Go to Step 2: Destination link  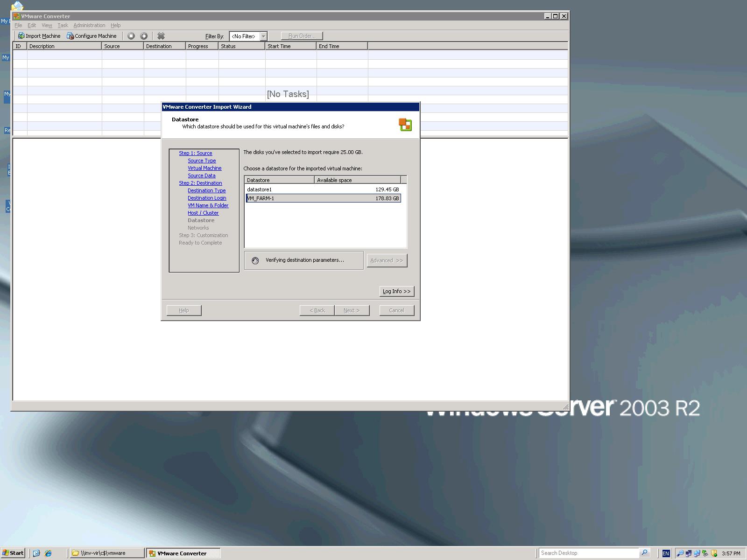[200, 183]
